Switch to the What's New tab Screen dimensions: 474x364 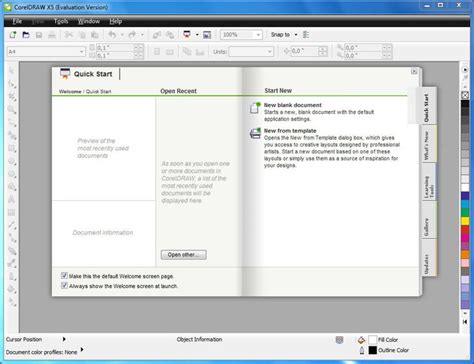429,144
